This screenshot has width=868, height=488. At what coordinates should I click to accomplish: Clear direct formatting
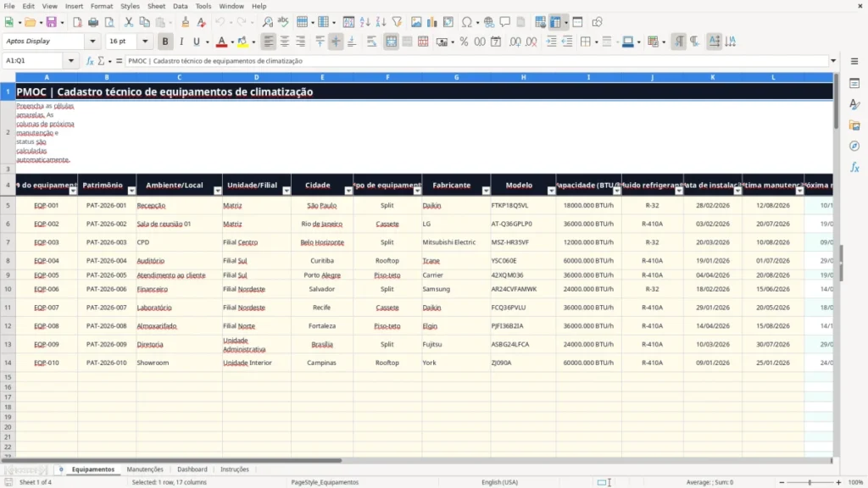pyautogui.click(x=202, y=22)
